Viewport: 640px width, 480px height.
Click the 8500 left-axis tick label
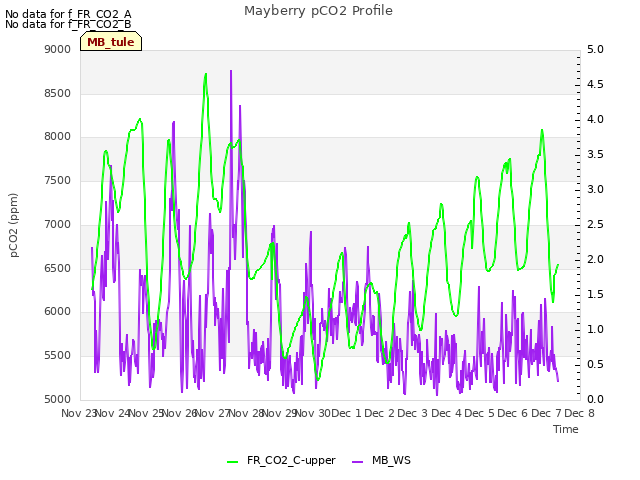[x=58, y=93]
